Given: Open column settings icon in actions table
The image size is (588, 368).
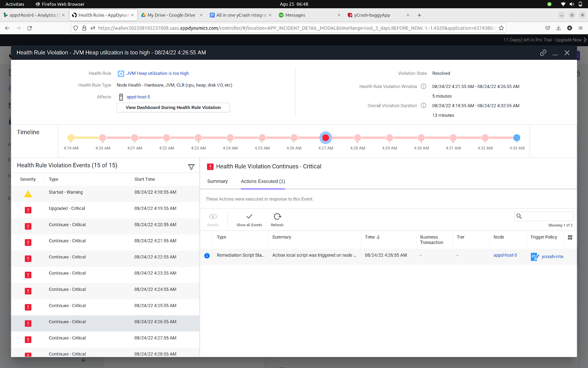Looking at the screenshot, I should point(570,237).
